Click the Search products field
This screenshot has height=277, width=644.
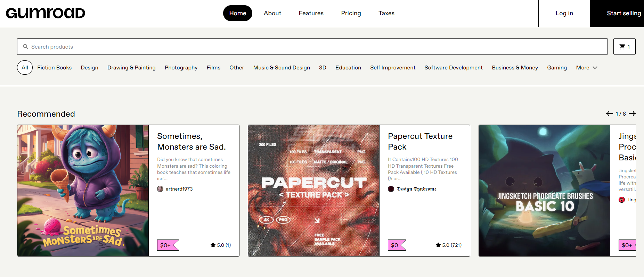point(312,47)
